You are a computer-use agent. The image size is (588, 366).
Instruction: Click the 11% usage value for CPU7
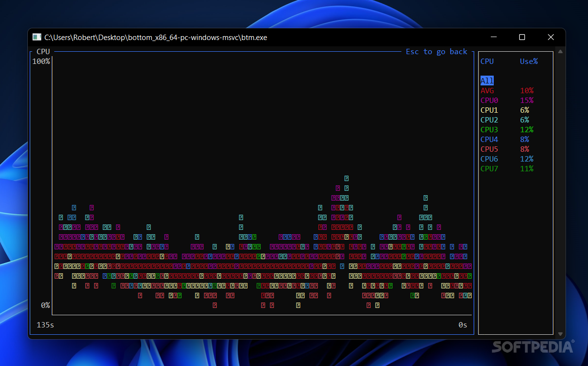click(527, 169)
